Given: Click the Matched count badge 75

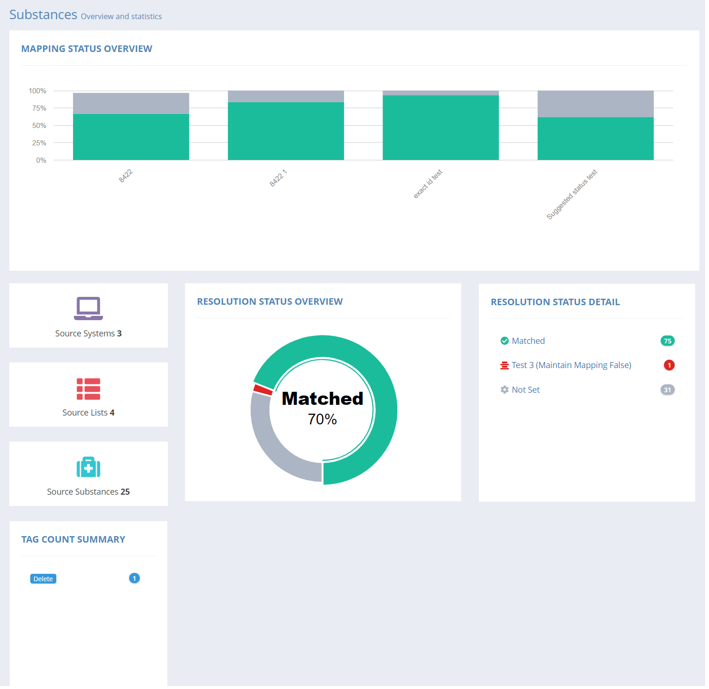Looking at the screenshot, I should (x=668, y=342).
